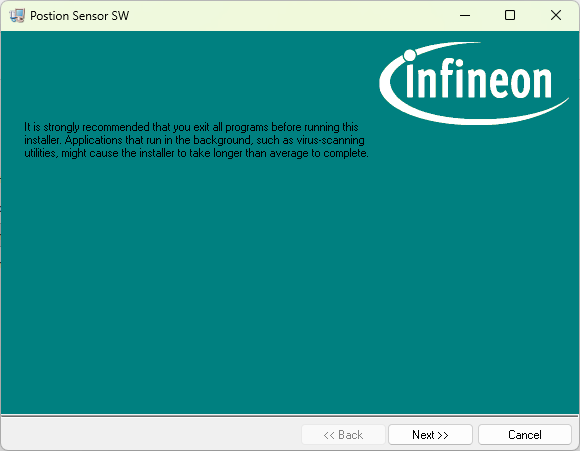
Task: Click the Next >> button
Action: (x=430, y=434)
